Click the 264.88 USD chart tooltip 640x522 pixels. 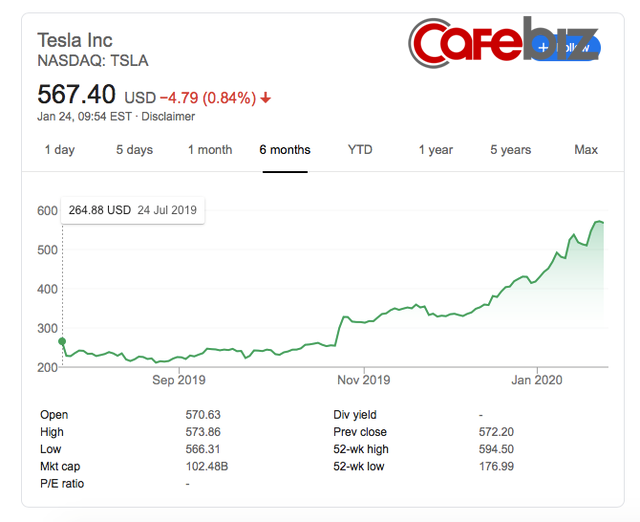(x=132, y=210)
